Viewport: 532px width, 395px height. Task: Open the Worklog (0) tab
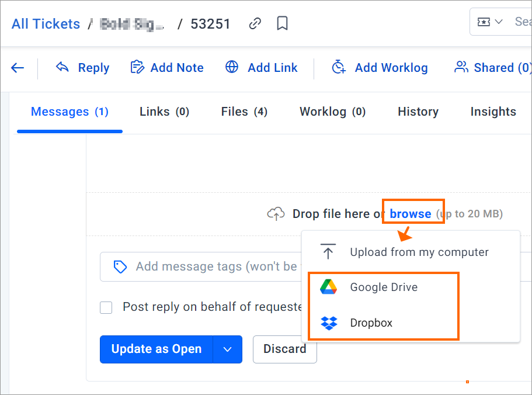coord(332,112)
